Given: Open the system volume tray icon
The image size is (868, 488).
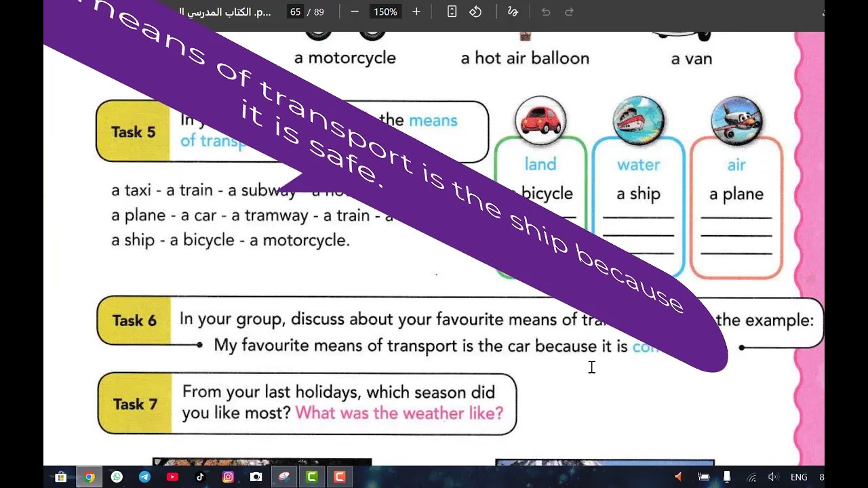Looking at the screenshot, I should coord(772,477).
